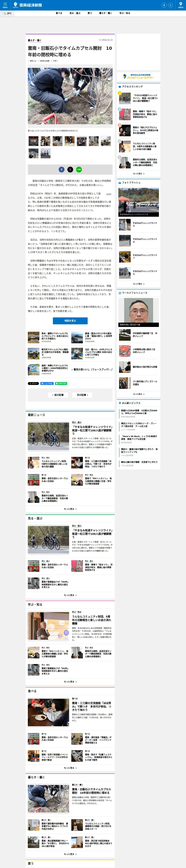Open ranking 2 雲南・春殖で「桜まつり」 article

coord(138,114)
